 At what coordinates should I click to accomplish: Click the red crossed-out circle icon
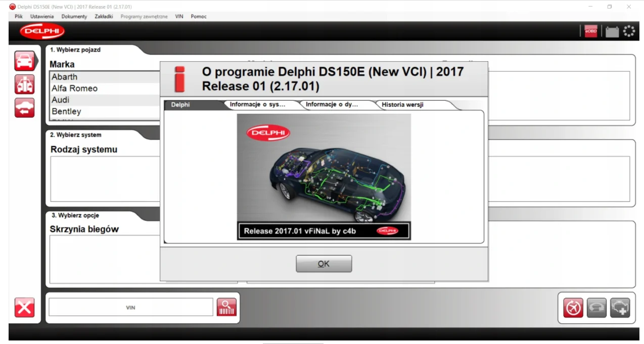click(573, 308)
